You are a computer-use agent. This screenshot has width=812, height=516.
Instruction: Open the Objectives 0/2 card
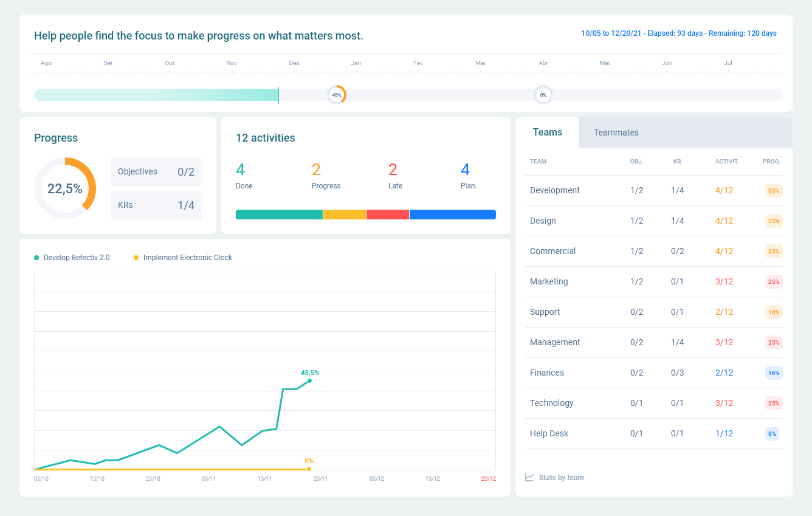point(156,172)
